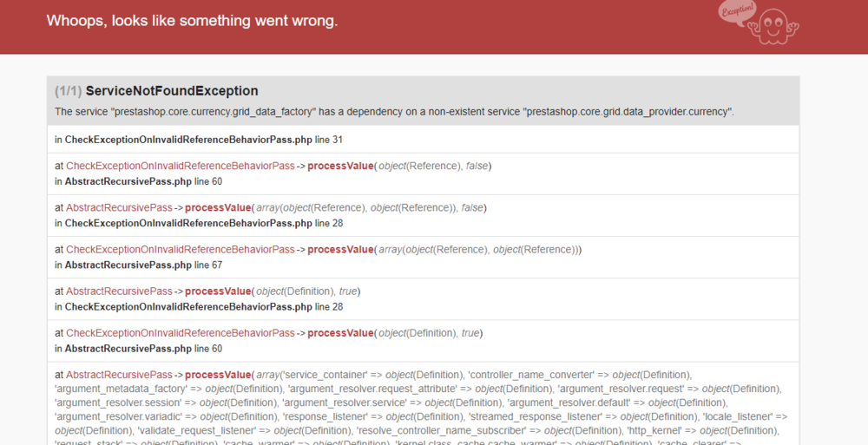This screenshot has height=445, width=868.
Task: Click the 'controller_name_converter' argument text
Action: [x=537, y=374]
